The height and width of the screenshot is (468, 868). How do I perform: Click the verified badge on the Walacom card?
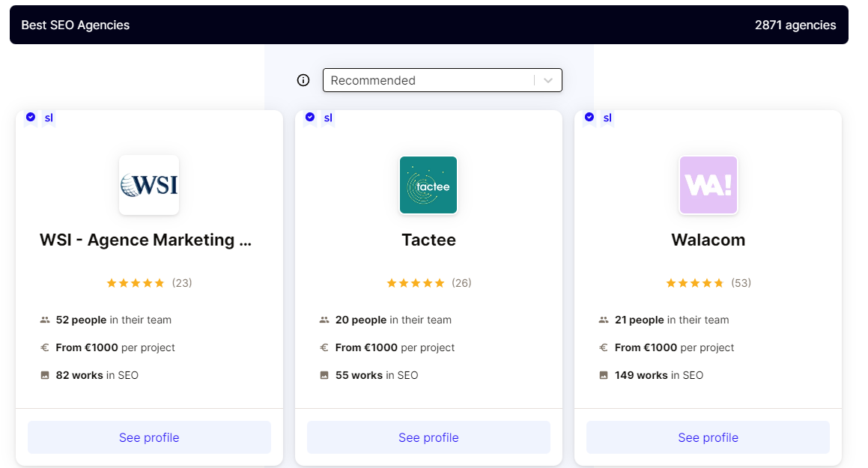click(x=589, y=118)
